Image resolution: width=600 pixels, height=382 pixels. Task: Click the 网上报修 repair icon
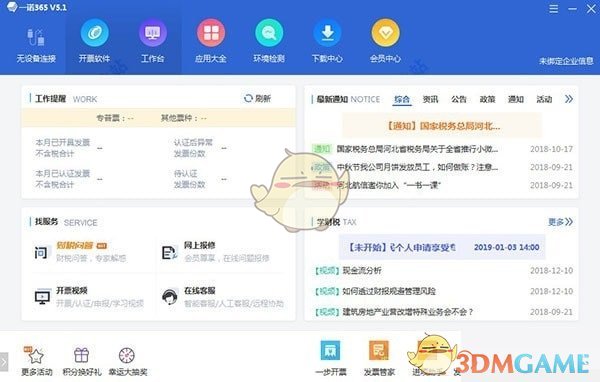[170, 252]
